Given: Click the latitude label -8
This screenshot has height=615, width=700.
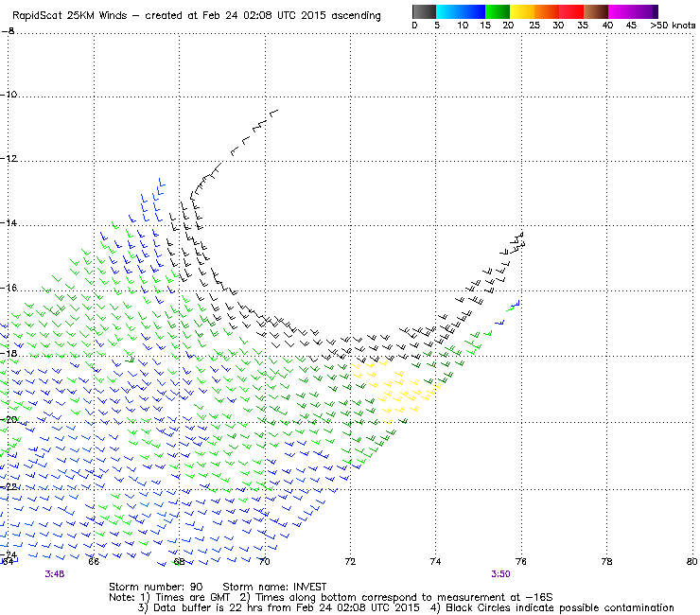Looking at the screenshot, I should 8,31.
